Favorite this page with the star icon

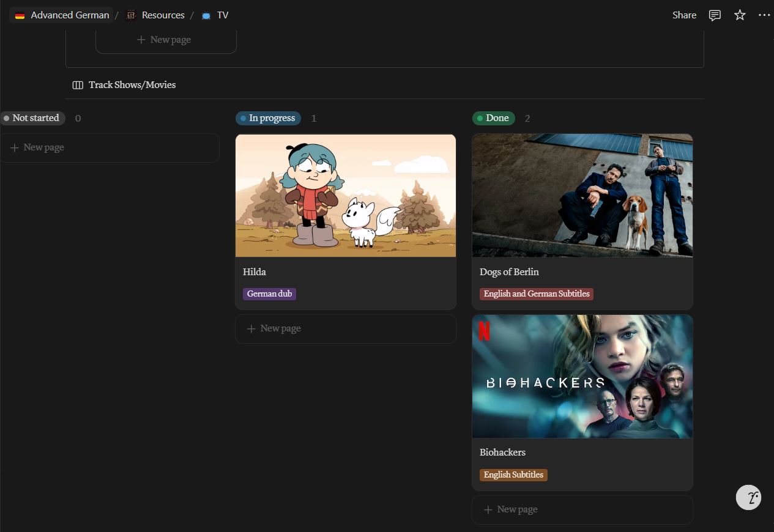pos(740,15)
